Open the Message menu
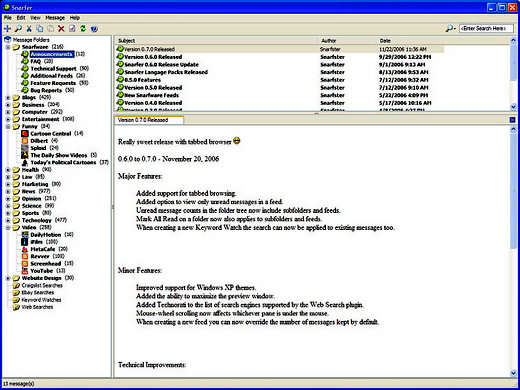The width and height of the screenshot is (520, 390). pos(55,18)
